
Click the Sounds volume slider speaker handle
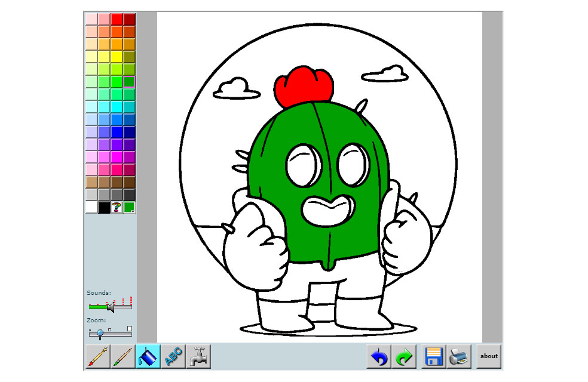111,307
